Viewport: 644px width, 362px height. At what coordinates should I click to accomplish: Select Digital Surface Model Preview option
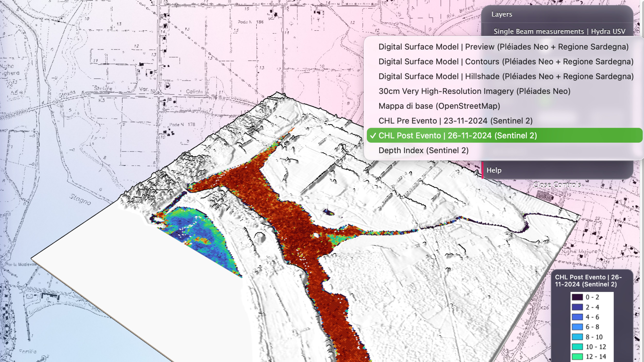pos(503,47)
